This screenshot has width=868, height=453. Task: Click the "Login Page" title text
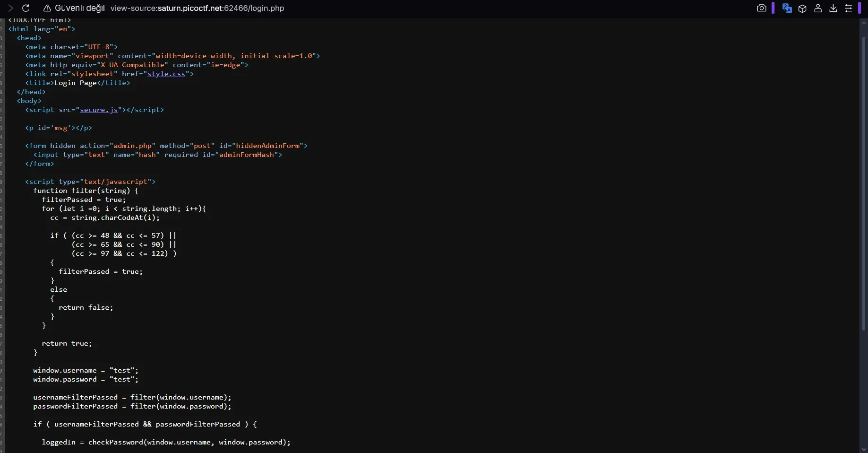(x=76, y=83)
